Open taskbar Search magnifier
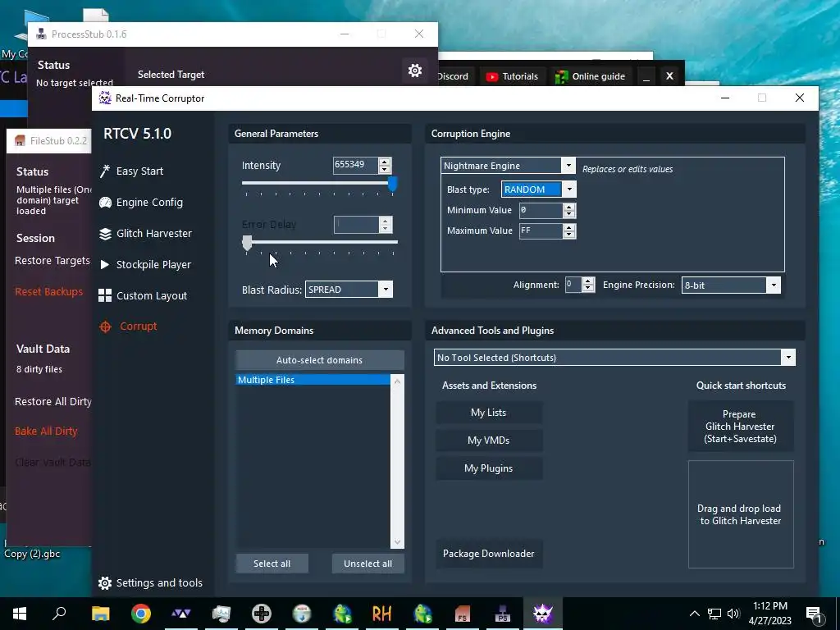840x630 pixels. [59, 614]
